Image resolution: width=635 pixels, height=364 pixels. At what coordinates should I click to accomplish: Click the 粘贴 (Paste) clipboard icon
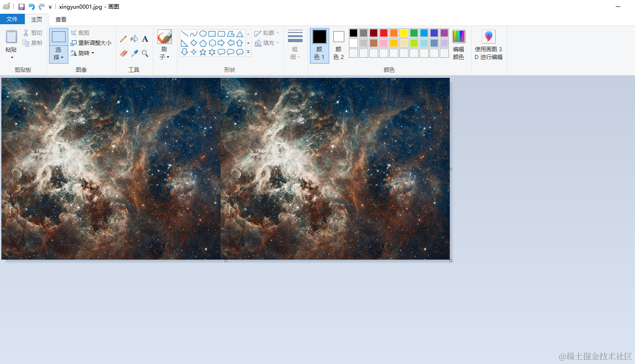[x=11, y=37]
